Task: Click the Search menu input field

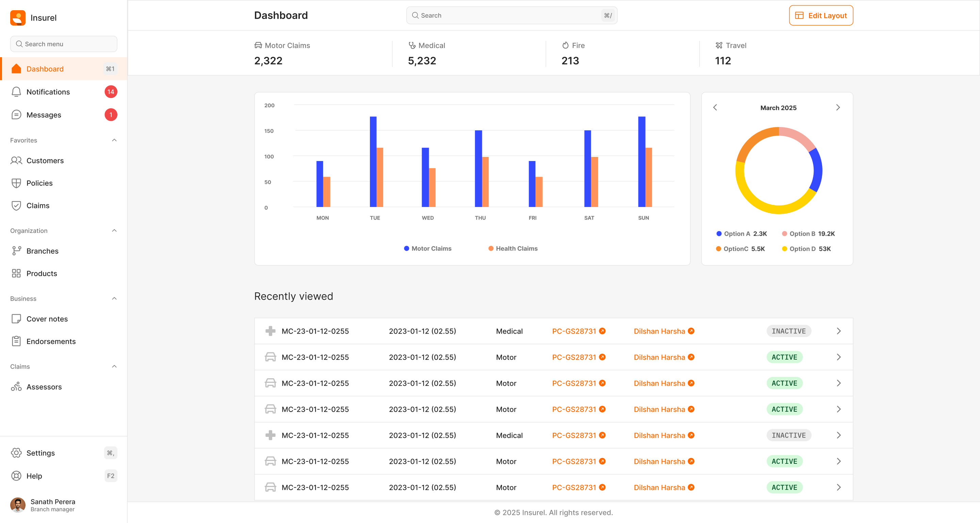Action: tap(64, 44)
